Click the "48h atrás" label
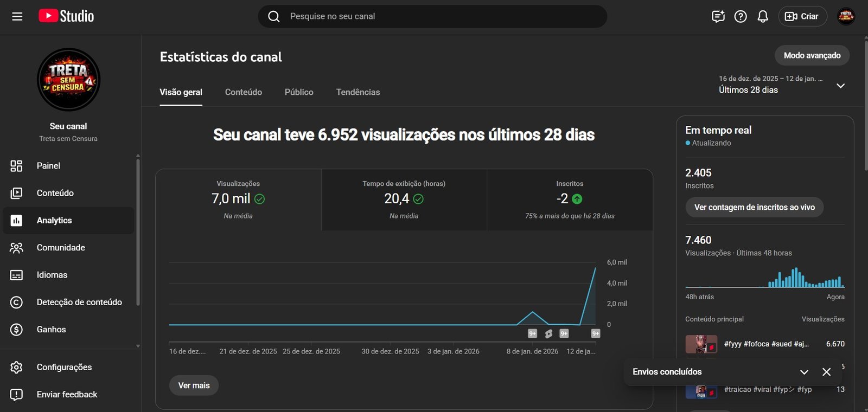The width and height of the screenshot is (868, 412). coord(700,297)
